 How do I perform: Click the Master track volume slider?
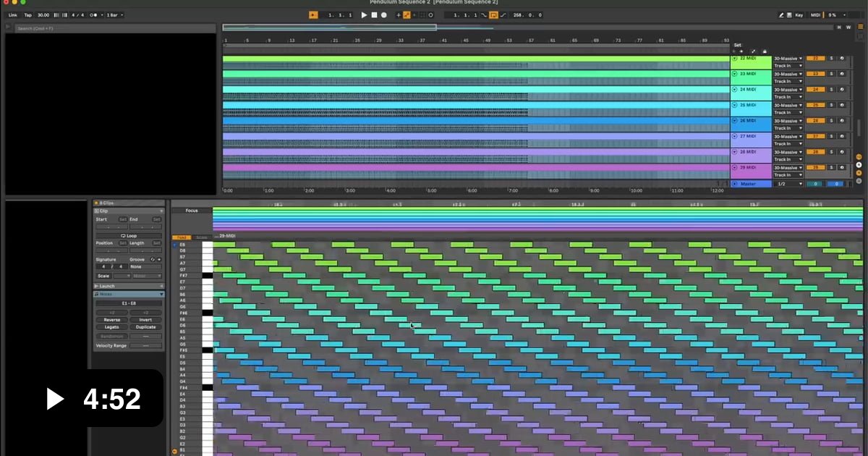point(837,182)
